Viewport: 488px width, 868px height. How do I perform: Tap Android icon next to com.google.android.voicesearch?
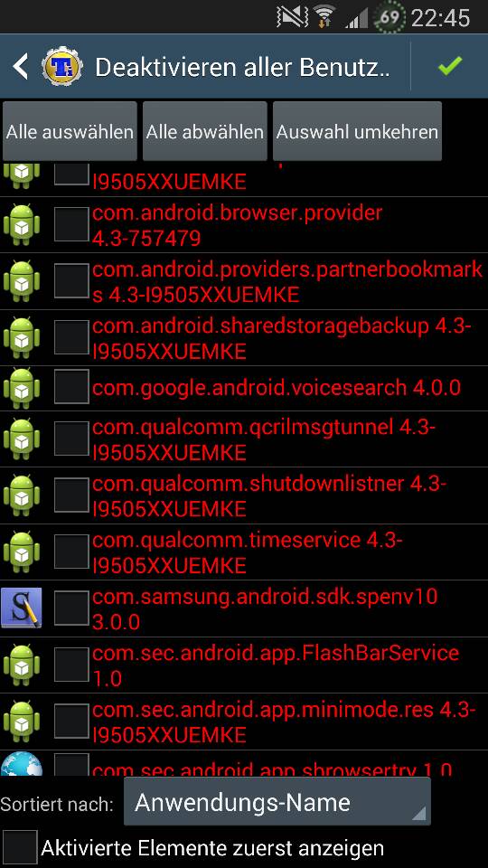[x=22, y=388]
